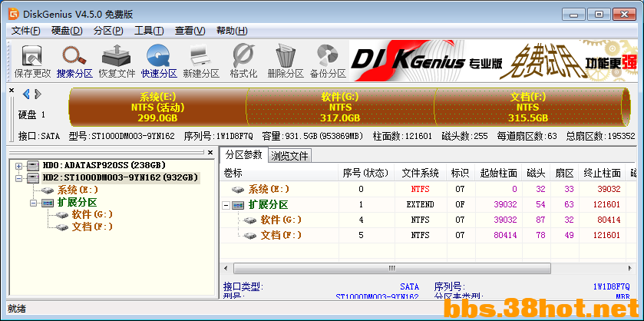Viewport: 644px width, 321px height.
Task: Switch to the 浏览文件 tab
Action: click(x=290, y=156)
